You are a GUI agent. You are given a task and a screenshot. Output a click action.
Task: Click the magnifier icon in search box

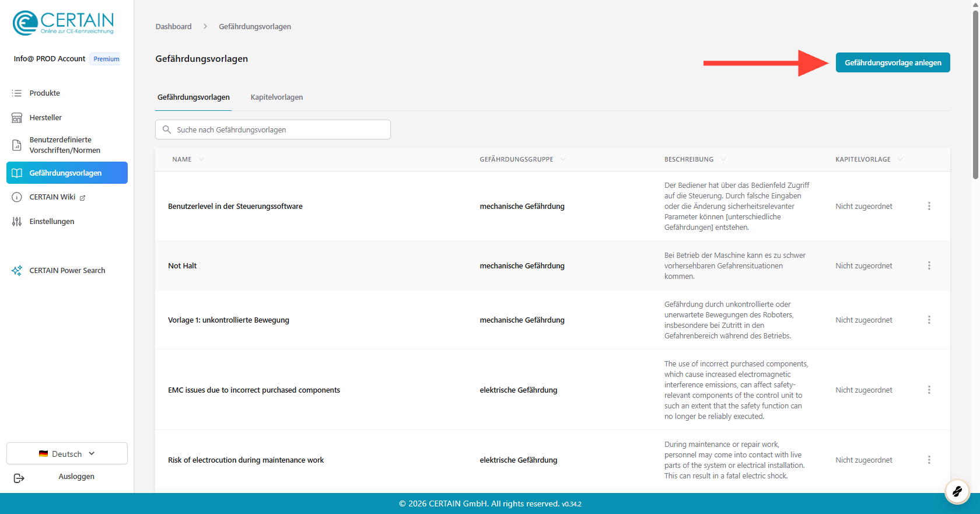[x=167, y=130]
